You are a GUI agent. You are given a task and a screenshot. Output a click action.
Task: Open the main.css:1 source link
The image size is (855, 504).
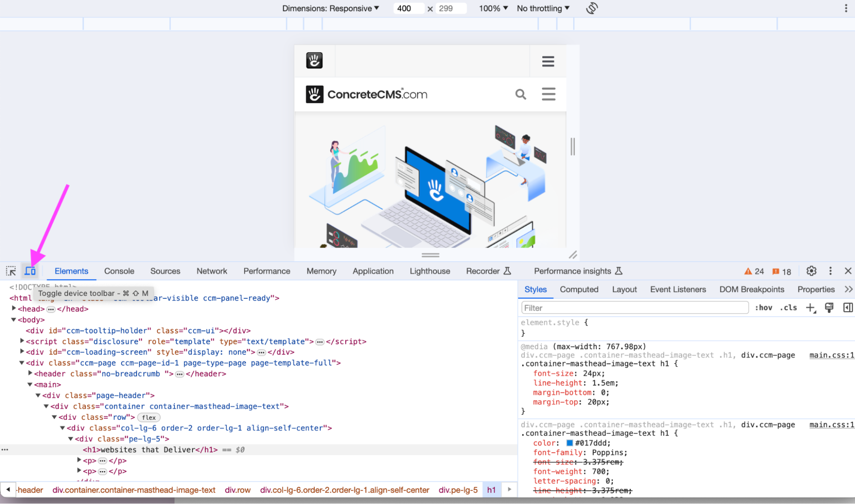click(x=831, y=355)
